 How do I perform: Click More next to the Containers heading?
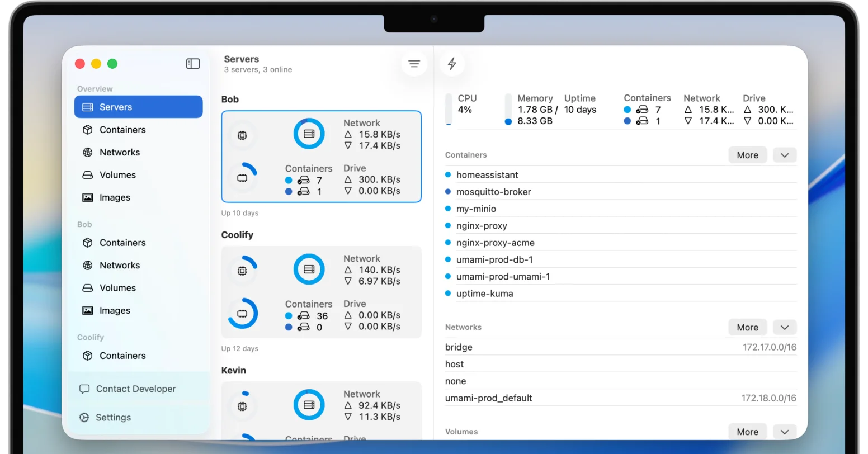click(747, 155)
